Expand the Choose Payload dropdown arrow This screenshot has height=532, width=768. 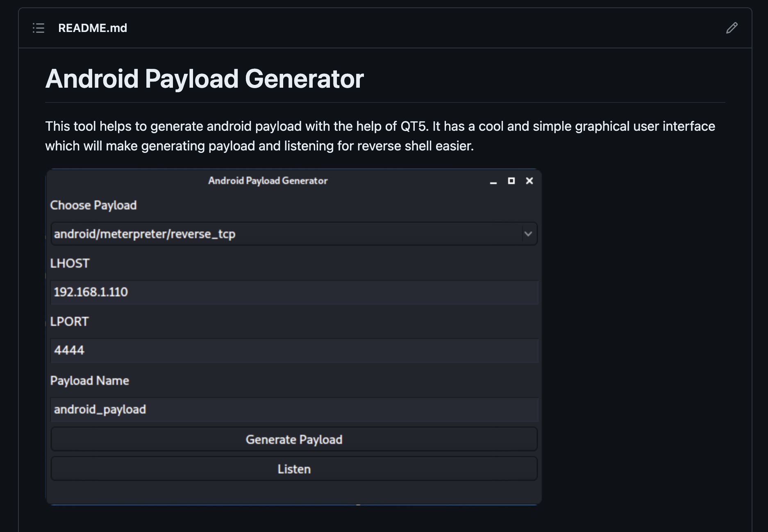pos(528,234)
